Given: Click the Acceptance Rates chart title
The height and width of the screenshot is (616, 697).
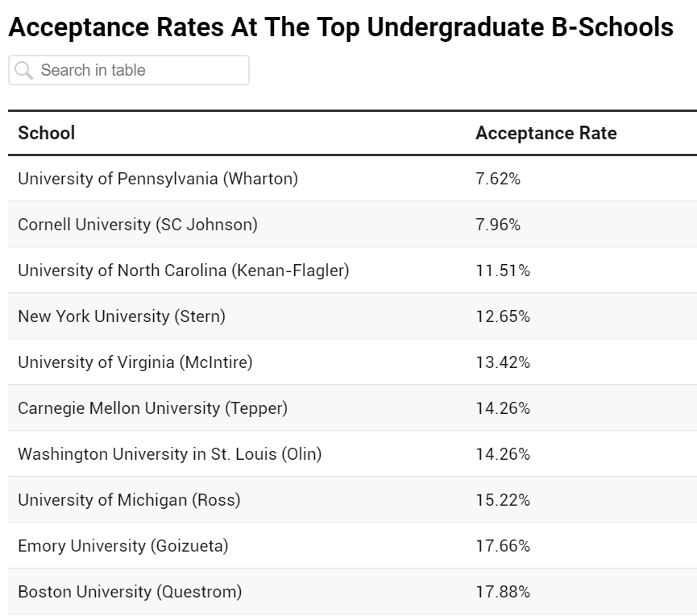Looking at the screenshot, I should 341,27.
